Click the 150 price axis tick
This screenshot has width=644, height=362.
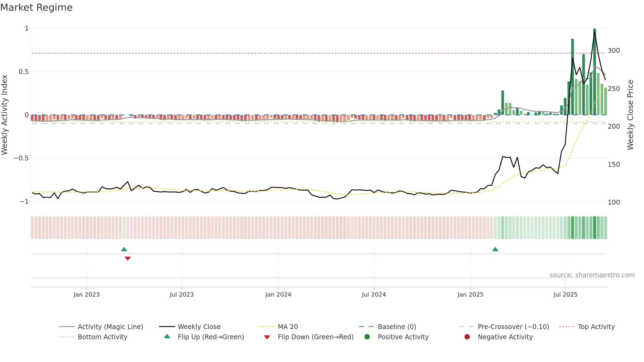point(614,164)
